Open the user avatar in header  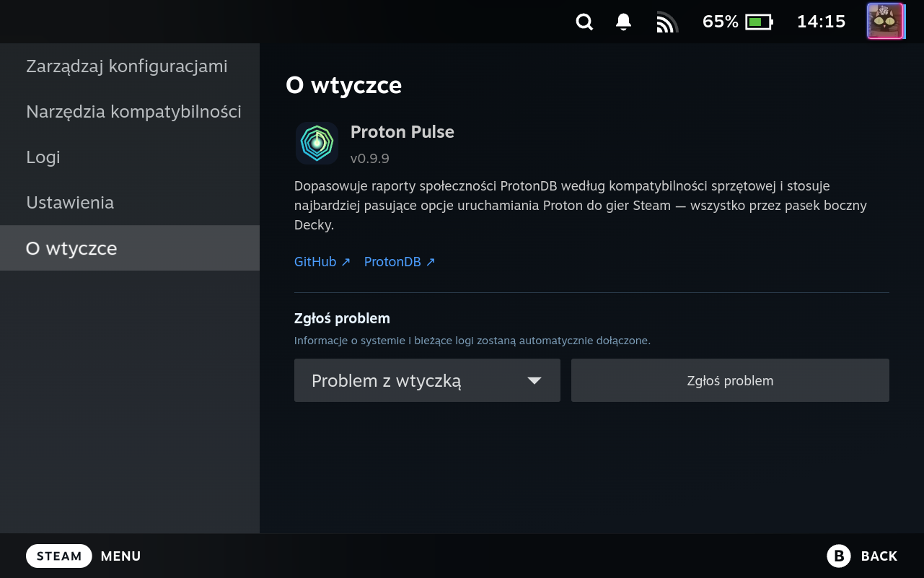point(885,21)
